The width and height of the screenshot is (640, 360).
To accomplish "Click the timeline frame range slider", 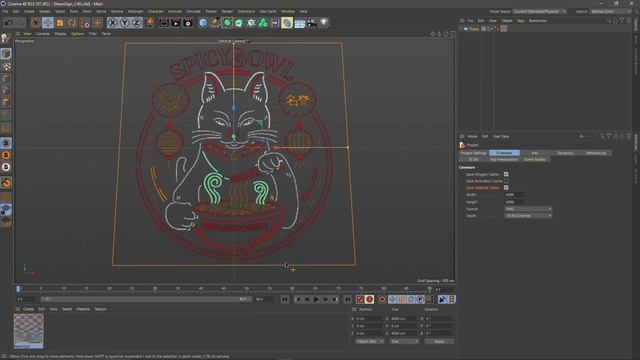I will tap(146, 300).
